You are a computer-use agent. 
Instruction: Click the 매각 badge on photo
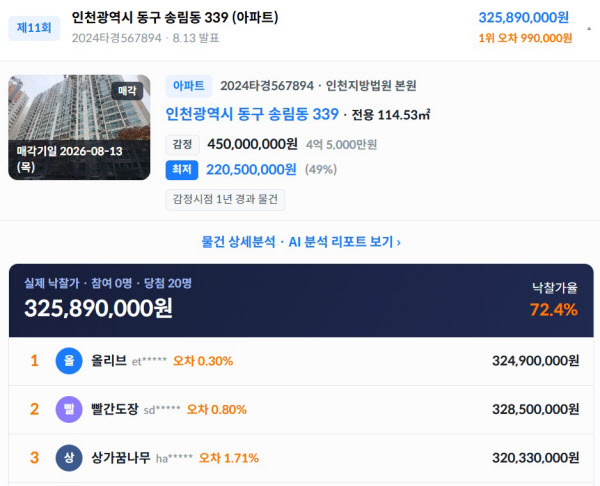click(127, 91)
